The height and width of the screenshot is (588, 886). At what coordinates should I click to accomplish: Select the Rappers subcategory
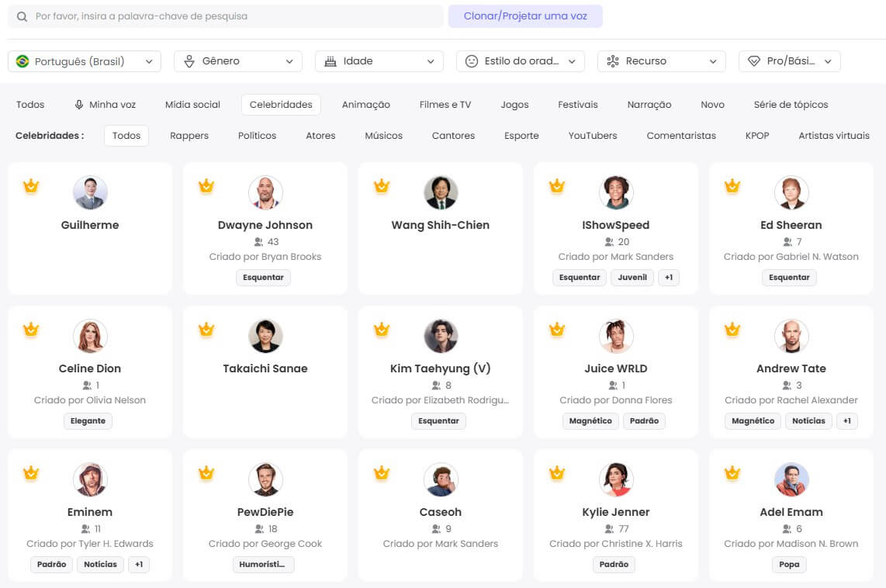[189, 136]
